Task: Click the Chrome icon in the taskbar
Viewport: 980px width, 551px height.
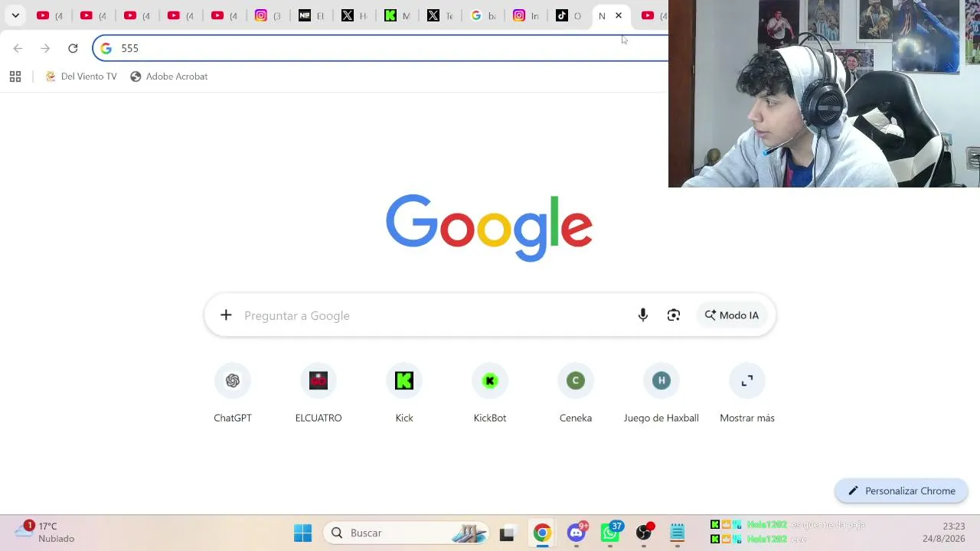Action: 542,533
